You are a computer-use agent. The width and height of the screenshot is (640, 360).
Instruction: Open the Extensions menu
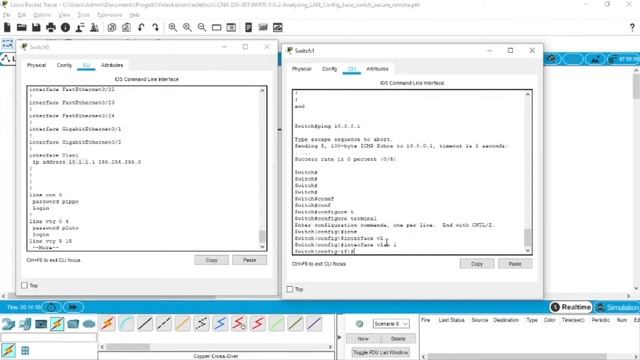click(x=110, y=15)
